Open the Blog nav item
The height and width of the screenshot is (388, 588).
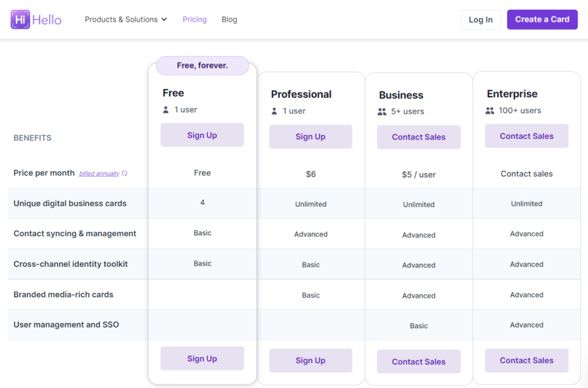(x=229, y=20)
